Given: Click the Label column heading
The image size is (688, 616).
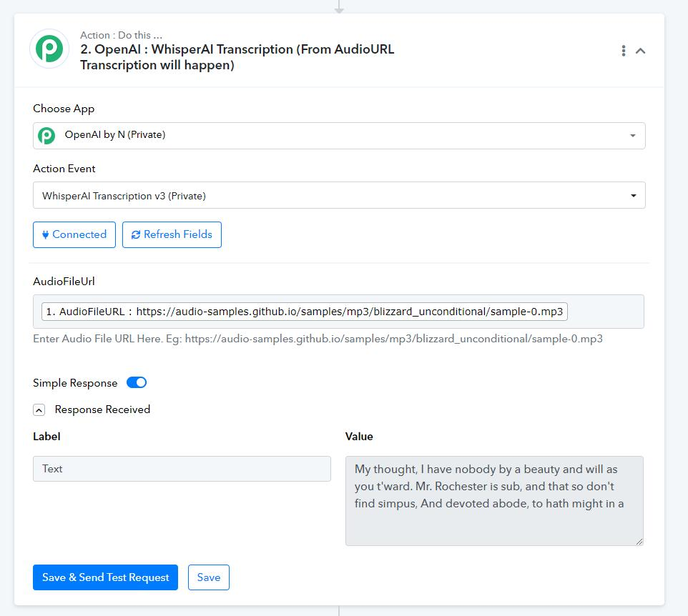Looking at the screenshot, I should pyautogui.click(x=46, y=436).
